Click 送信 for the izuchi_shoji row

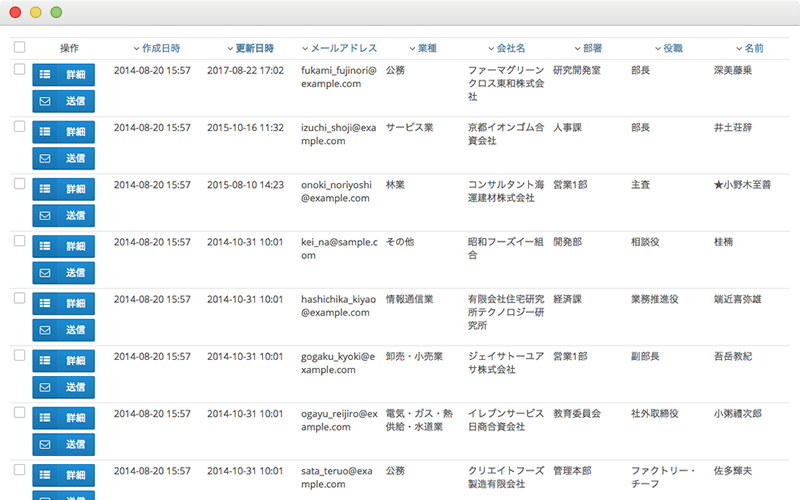(64, 158)
